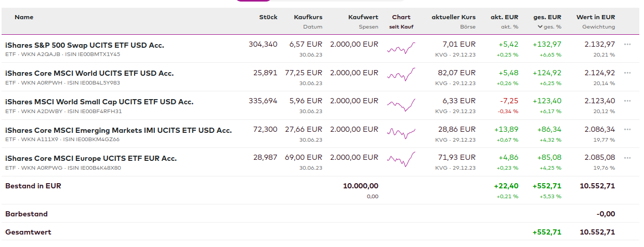Click sparkline chart of MSCI Europe ETF
The width and height of the screenshot is (644, 247).
(x=401, y=158)
